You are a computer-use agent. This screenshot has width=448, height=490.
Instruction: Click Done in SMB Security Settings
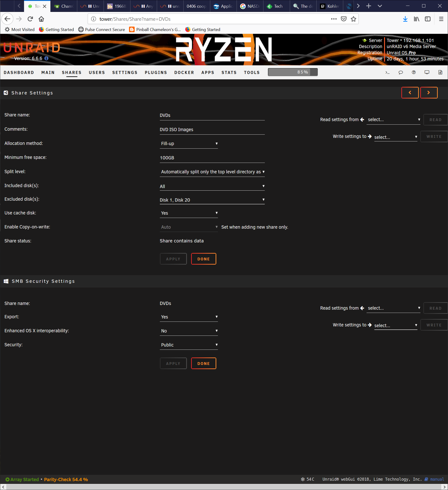203,363
